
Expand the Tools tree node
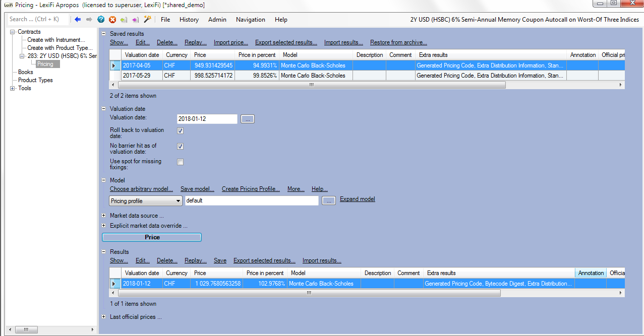13,88
